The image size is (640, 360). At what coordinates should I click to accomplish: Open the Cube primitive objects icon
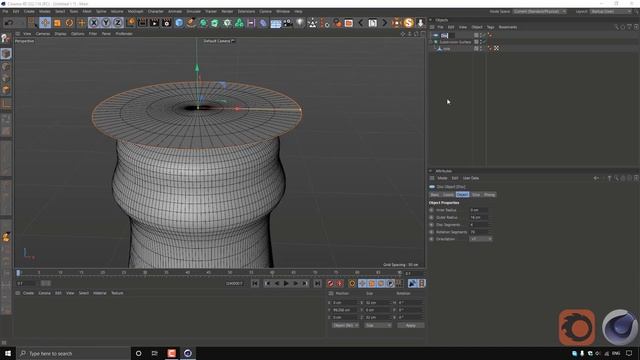pyautogui.click(x=179, y=23)
